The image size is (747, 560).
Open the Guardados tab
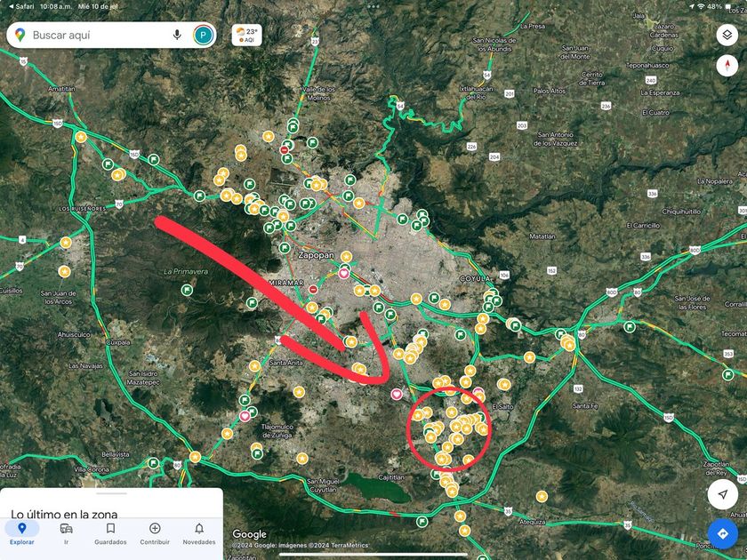[x=110, y=534]
